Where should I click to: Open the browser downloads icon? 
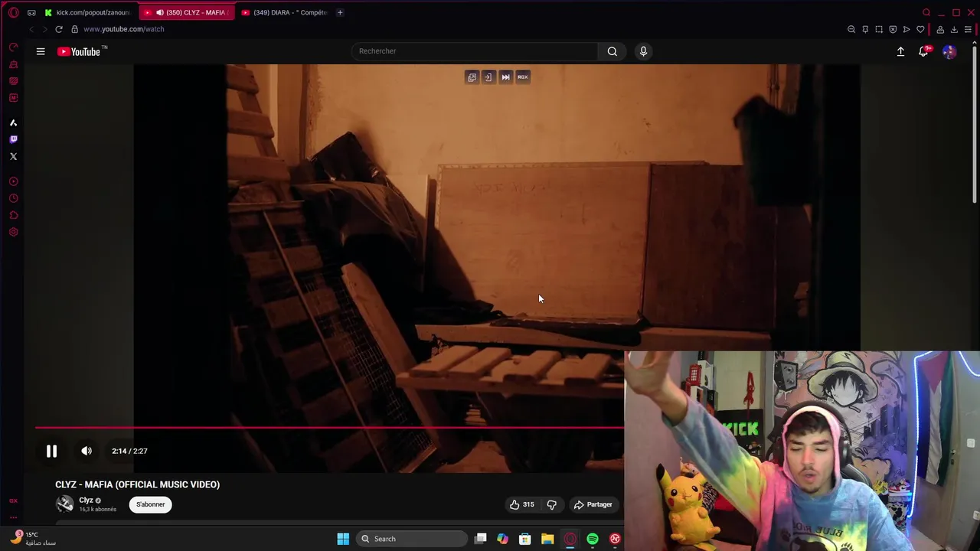click(x=954, y=29)
